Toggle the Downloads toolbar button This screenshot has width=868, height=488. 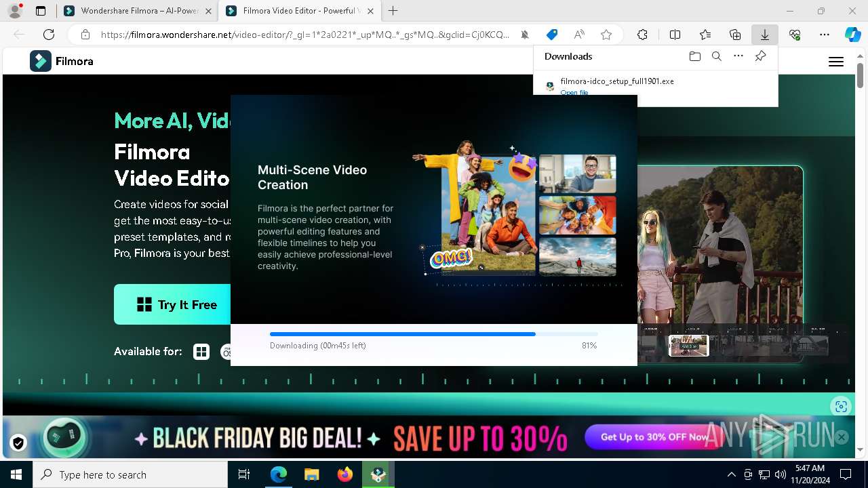(764, 35)
